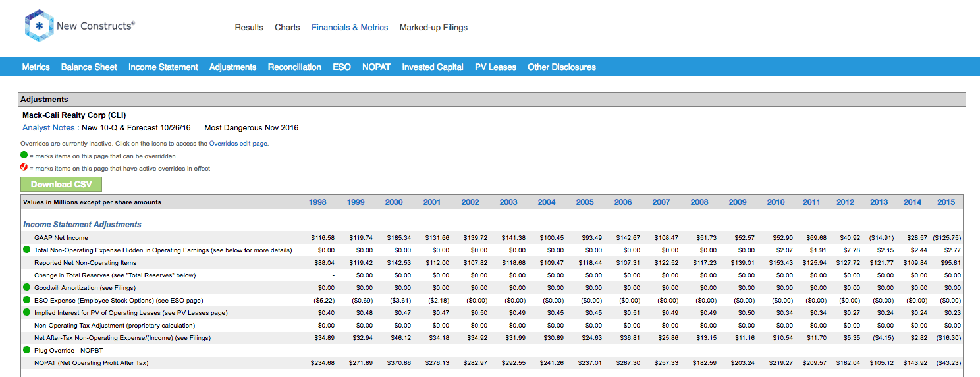Click GAAP Net Income 2015 value ($125.75)
The width and height of the screenshot is (980, 377).
(x=946, y=237)
